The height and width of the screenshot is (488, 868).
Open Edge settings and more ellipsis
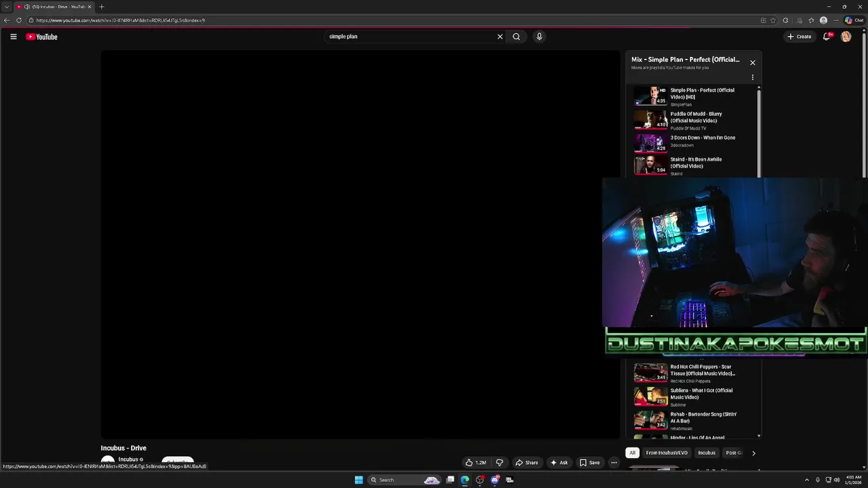(835, 20)
